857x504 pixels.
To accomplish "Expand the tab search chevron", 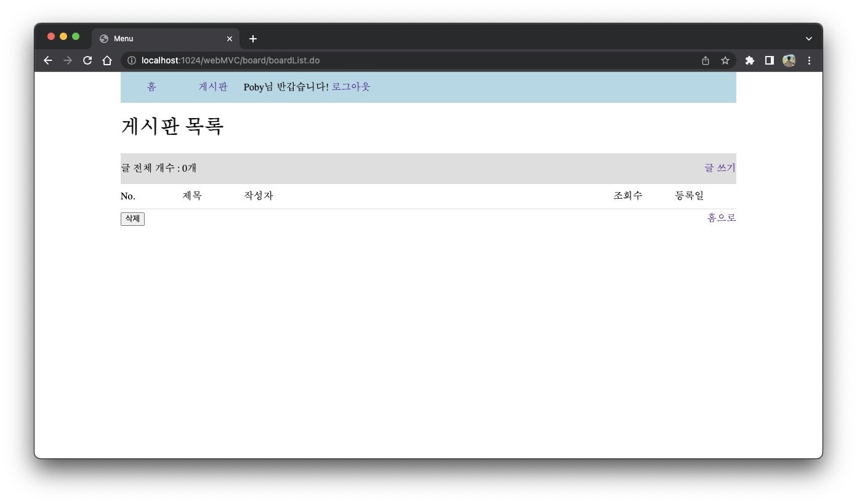I will pos(809,39).
